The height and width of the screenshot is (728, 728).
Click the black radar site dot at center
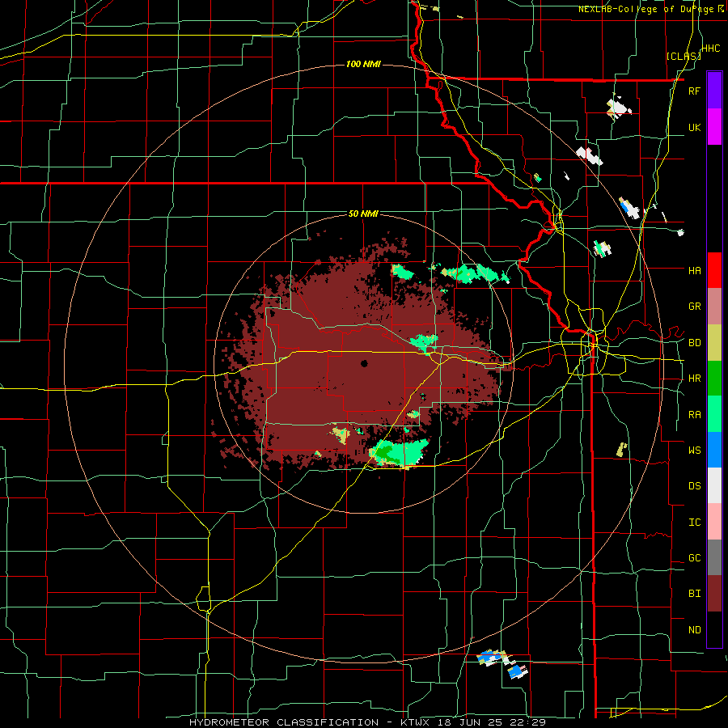pyautogui.click(x=364, y=363)
